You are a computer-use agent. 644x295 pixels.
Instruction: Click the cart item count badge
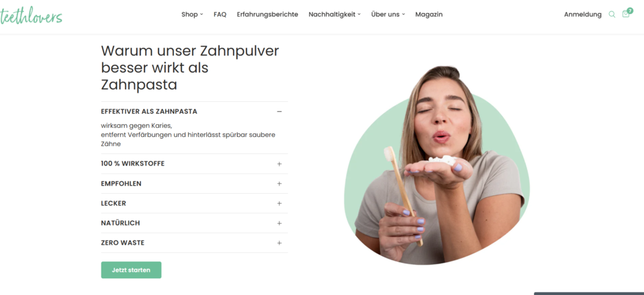[x=630, y=11]
